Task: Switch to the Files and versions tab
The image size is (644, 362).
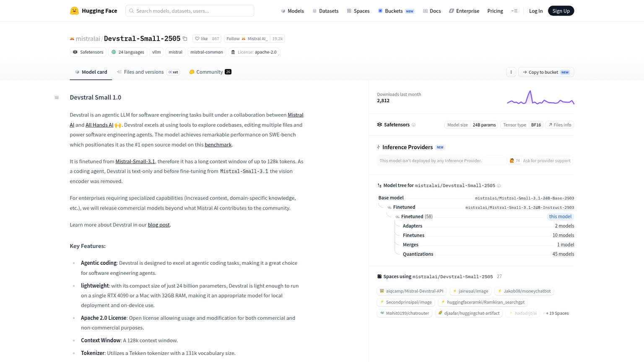Action: coord(148,72)
